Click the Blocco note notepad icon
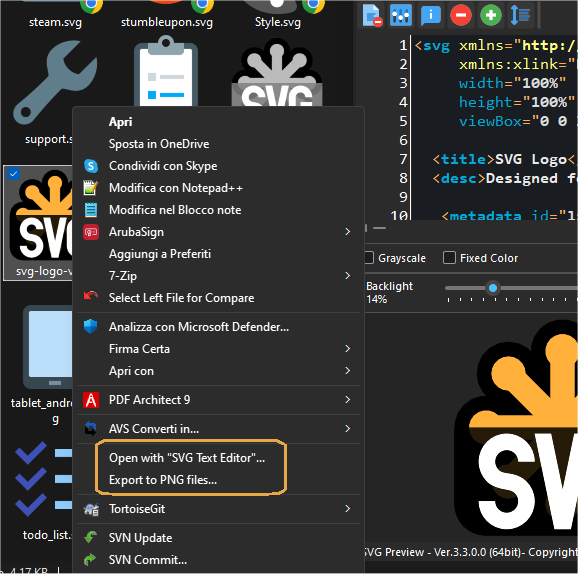This screenshot has width=578, height=574. (91, 210)
